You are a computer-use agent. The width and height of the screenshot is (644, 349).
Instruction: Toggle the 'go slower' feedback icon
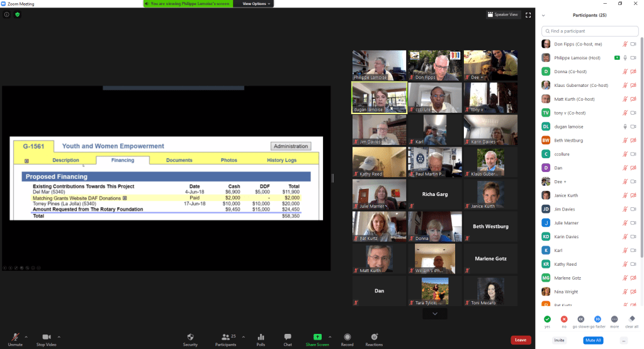[580, 319]
